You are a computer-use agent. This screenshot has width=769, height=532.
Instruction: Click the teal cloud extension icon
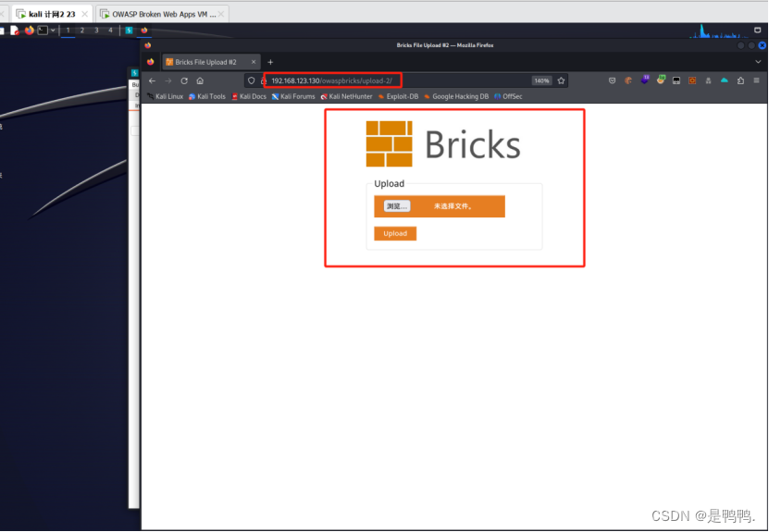(x=725, y=80)
